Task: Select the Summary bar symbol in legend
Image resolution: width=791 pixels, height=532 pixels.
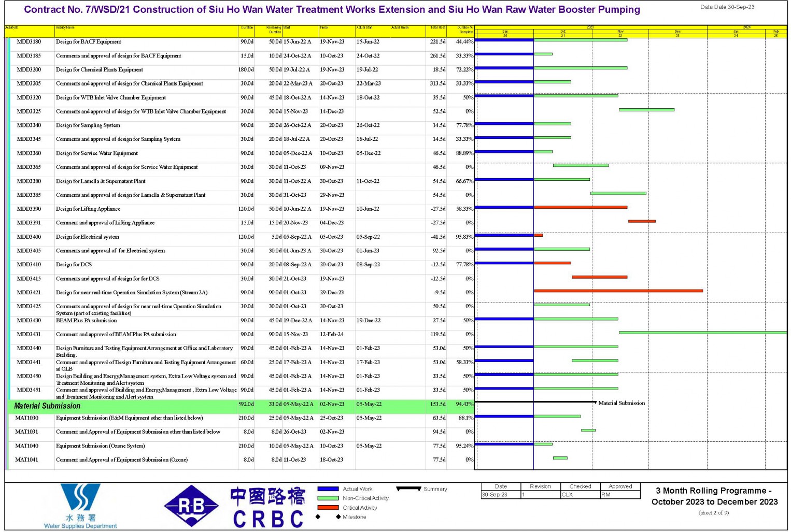Action: pyautogui.click(x=408, y=488)
